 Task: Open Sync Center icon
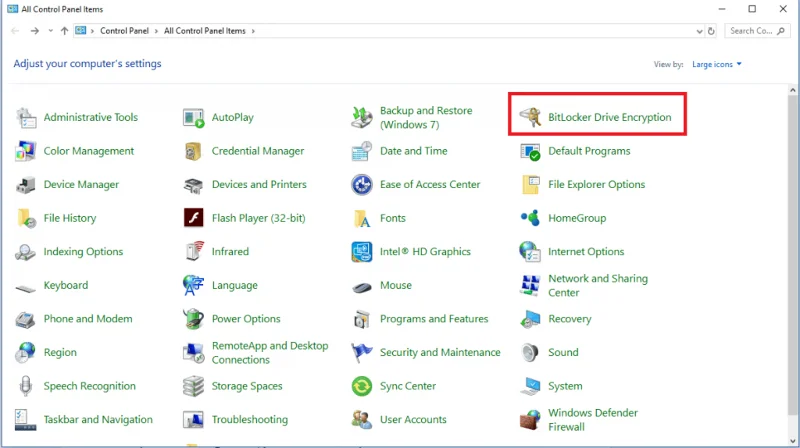[x=362, y=386]
